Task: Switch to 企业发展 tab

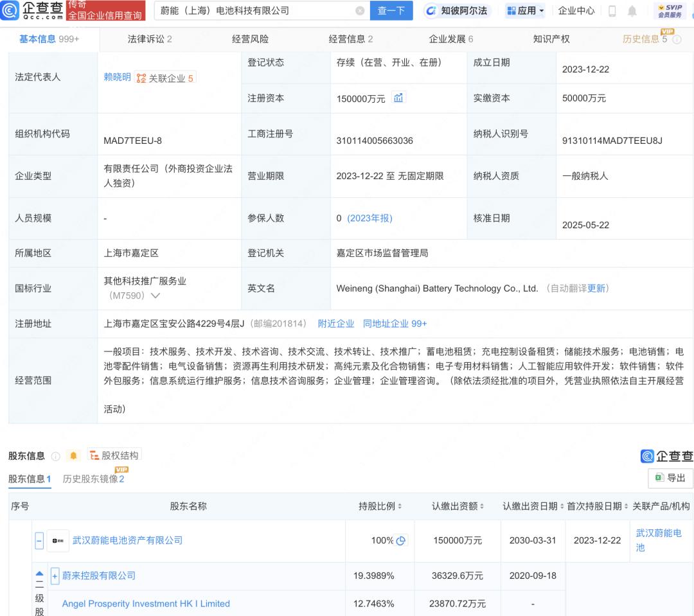Action: point(450,39)
